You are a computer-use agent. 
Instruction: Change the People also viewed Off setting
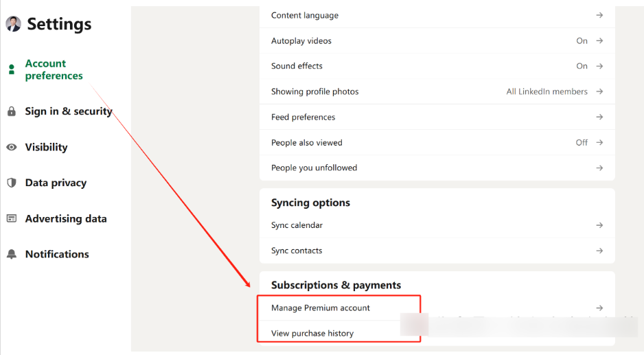[x=582, y=142]
